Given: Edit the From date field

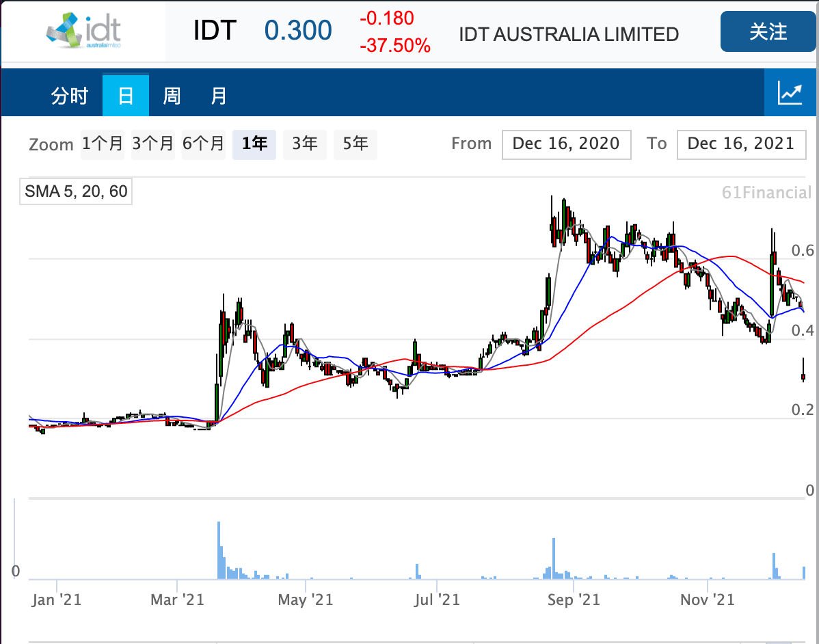Looking at the screenshot, I should (566, 144).
